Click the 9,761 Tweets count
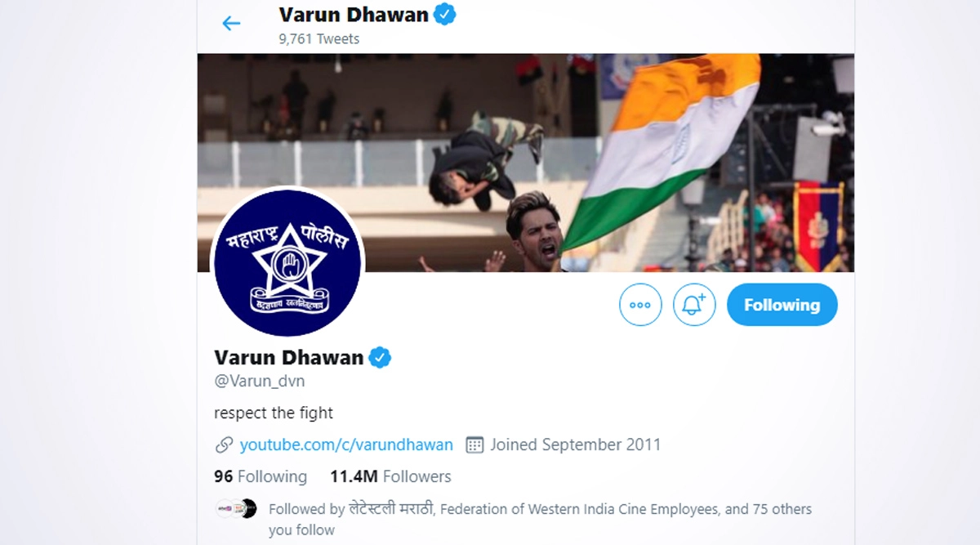Screen dimensions: 980x545 [x=319, y=38]
